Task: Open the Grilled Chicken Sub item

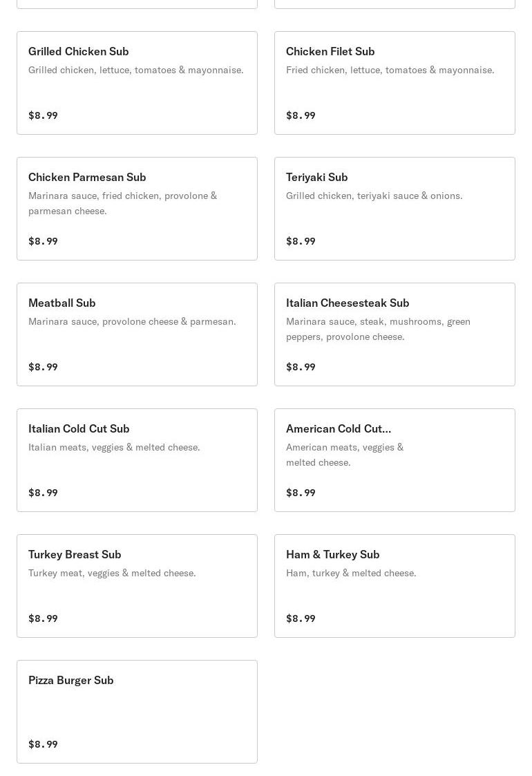Action: [x=137, y=83]
